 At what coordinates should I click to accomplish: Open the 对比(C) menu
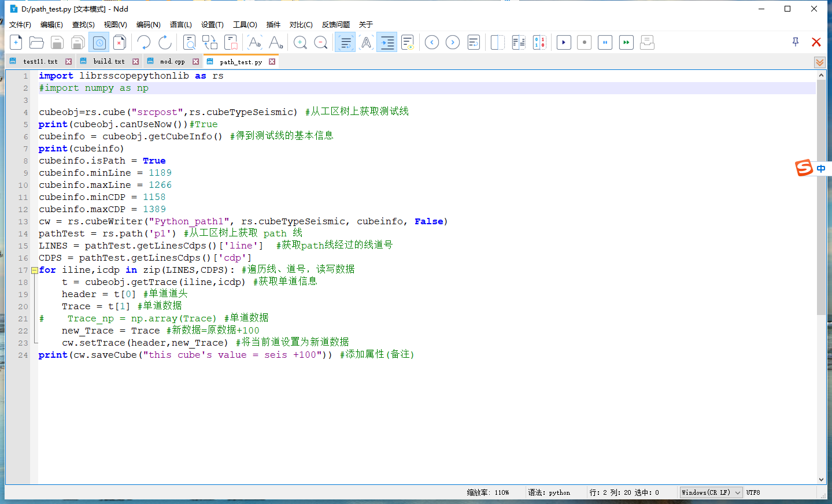click(301, 24)
